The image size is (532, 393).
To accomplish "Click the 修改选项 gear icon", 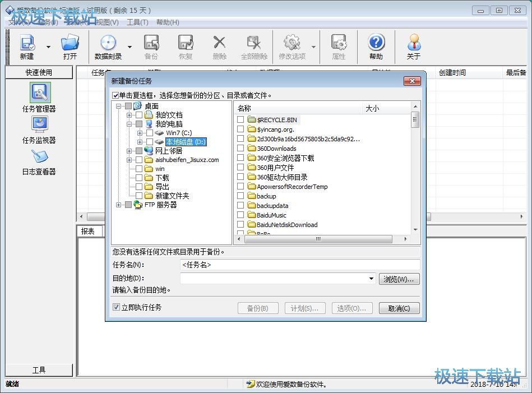I will tap(292, 43).
